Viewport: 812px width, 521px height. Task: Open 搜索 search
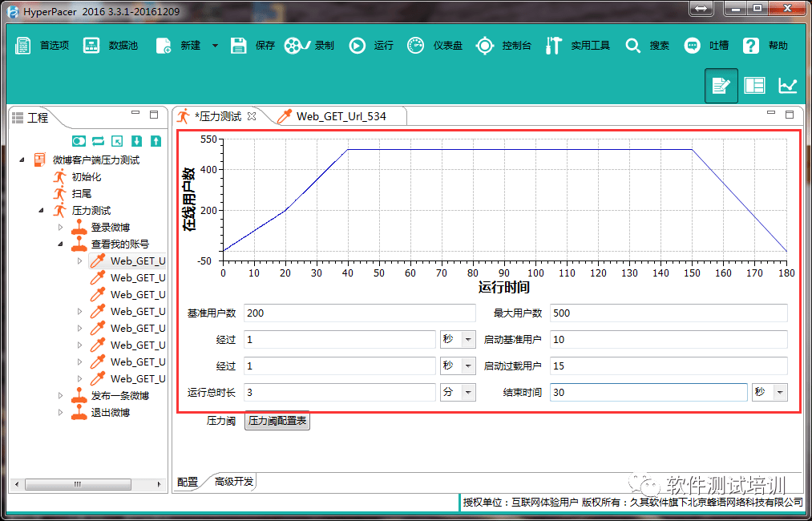647,46
